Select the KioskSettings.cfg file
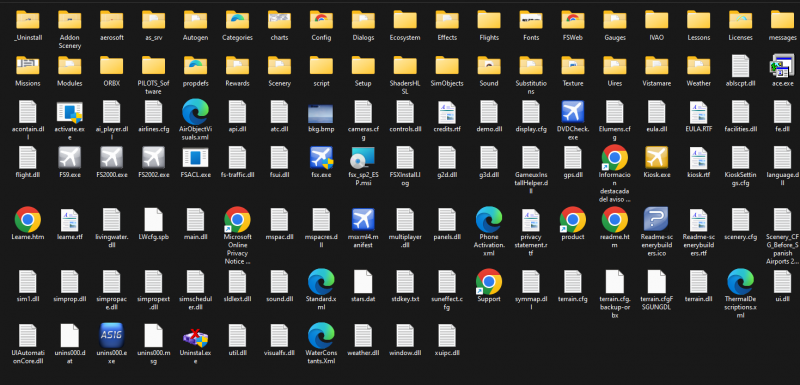The width and height of the screenshot is (800, 385). tap(740, 157)
